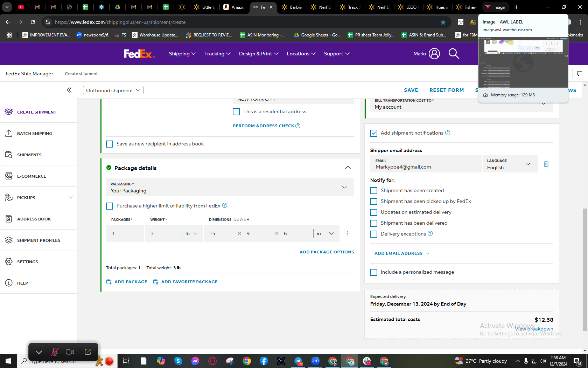Reload the FedEx page
Screen dimensions: 588x368
(33, 22)
